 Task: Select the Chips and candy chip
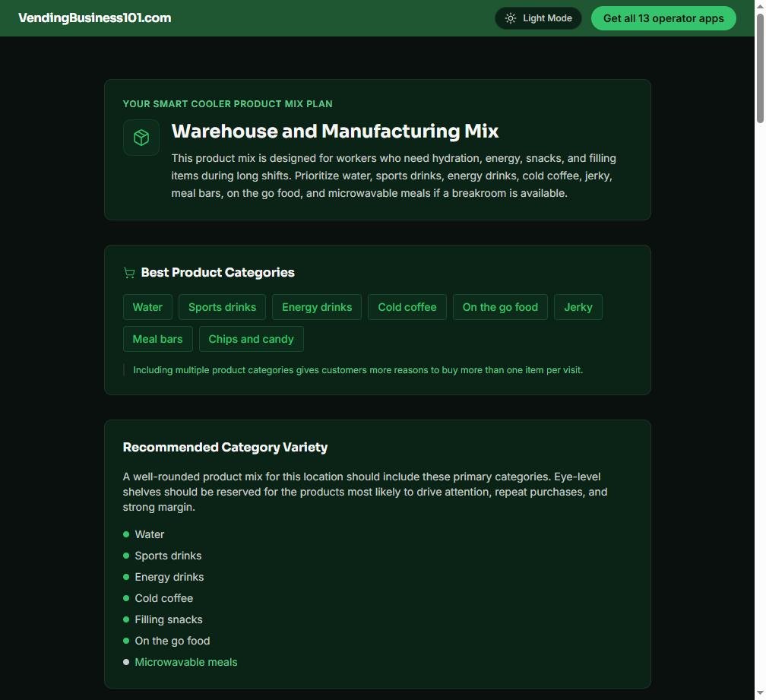[251, 339]
